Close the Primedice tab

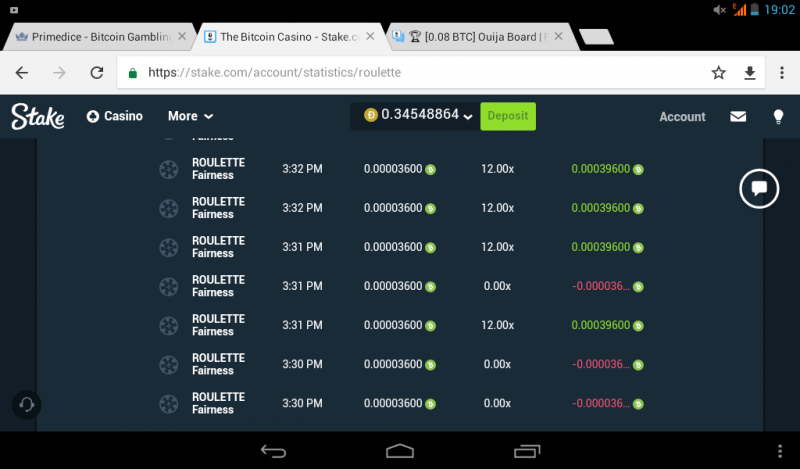click(182, 36)
